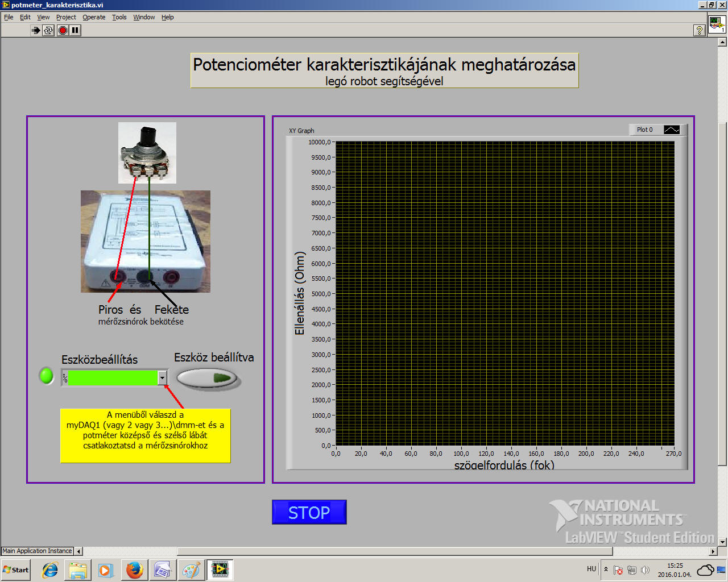Expand the Eszközbeállítás dropdown arrow
728x582 pixels.
(x=163, y=378)
